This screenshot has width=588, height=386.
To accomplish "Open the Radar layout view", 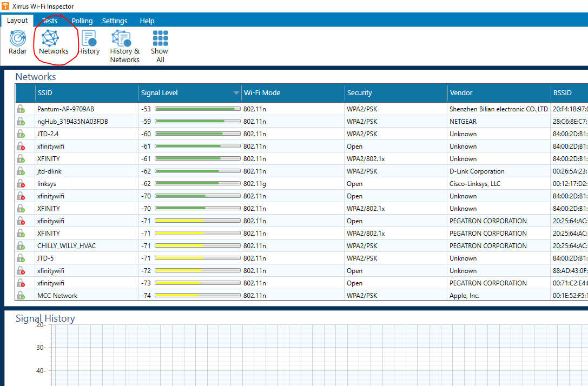I will click(x=18, y=42).
